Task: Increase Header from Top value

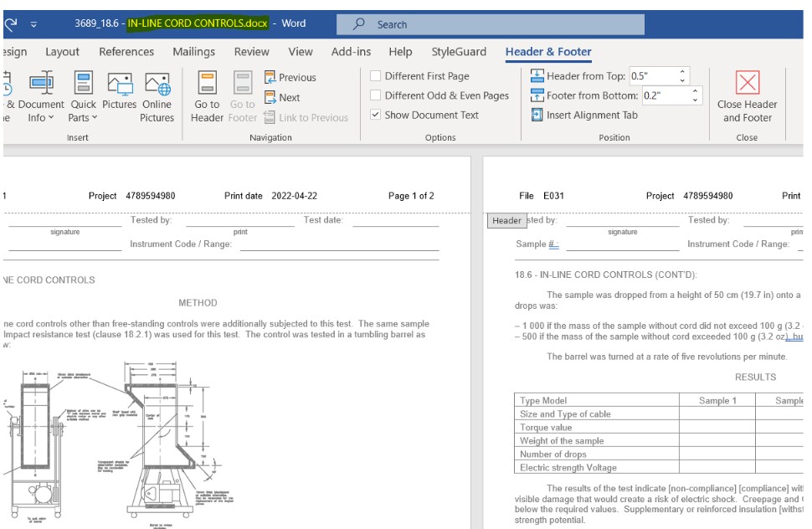Action: coord(684,72)
